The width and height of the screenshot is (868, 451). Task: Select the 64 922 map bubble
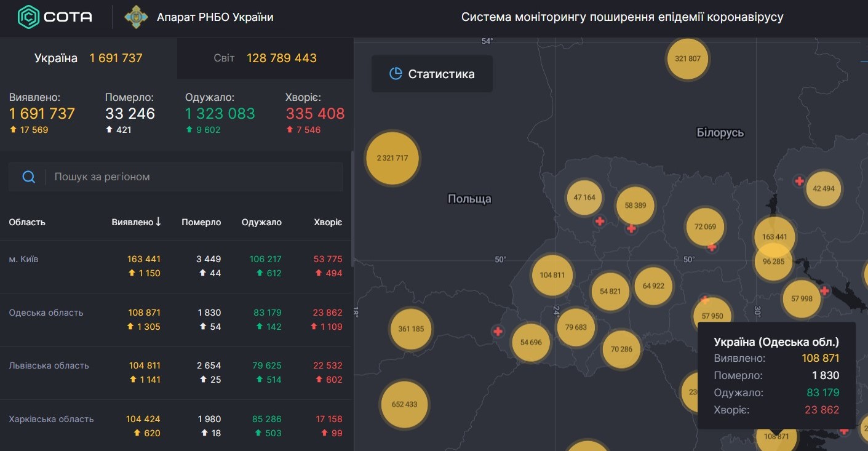pos(653,286)
